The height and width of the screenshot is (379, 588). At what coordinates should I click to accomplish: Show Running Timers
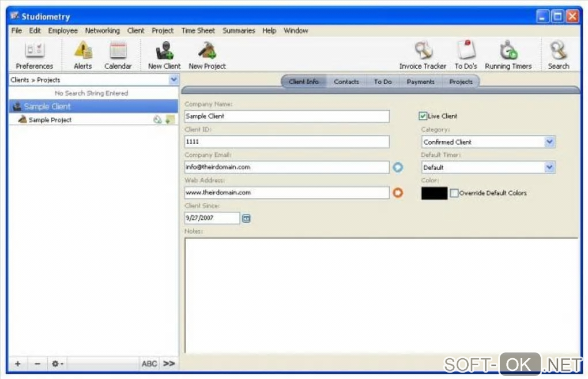point(508,55)
